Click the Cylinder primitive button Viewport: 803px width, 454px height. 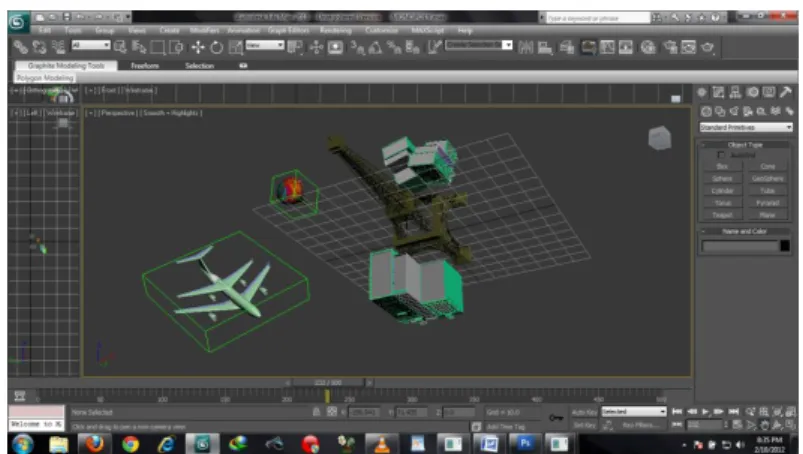click(722, 191)
